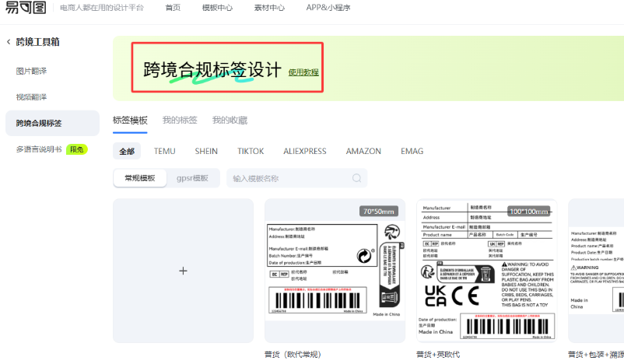624x364 pixels.
Task: Filter templates by TEMU
Action: (164, 151)
